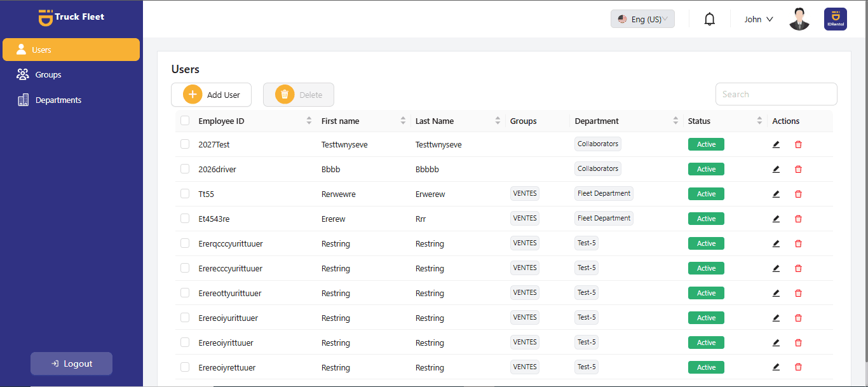Click the Fleet Department tag for Tt55
This screenshot has width=868, height=387.
604,193
